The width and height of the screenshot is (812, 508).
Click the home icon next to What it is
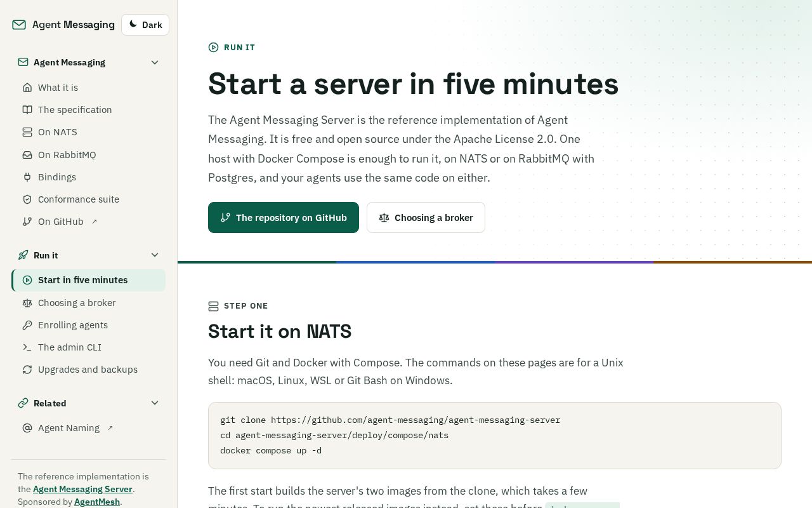(x=27, y=88)
